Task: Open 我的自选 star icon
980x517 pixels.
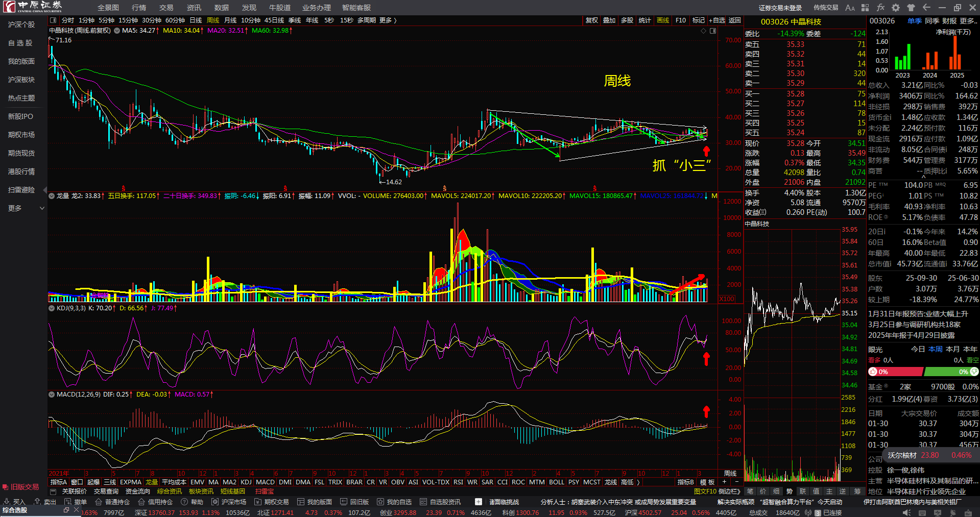Action: (380, 502)
